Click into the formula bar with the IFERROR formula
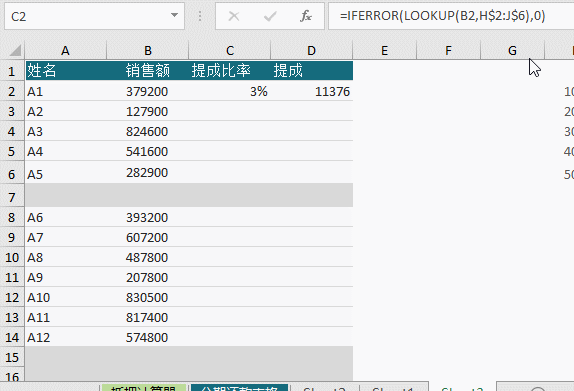The image size is (574, 391). (451, 16)
